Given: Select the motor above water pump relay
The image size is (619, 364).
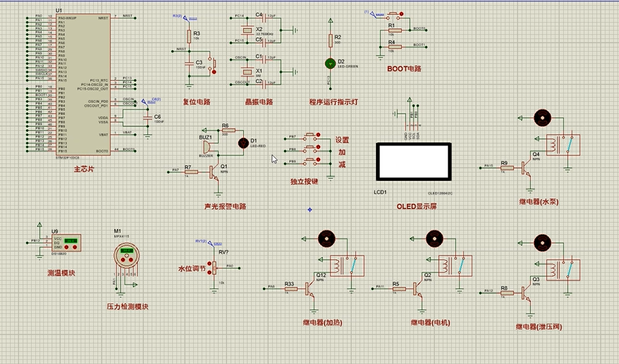Looking at the screenshot, I should (x=542, y=118).
